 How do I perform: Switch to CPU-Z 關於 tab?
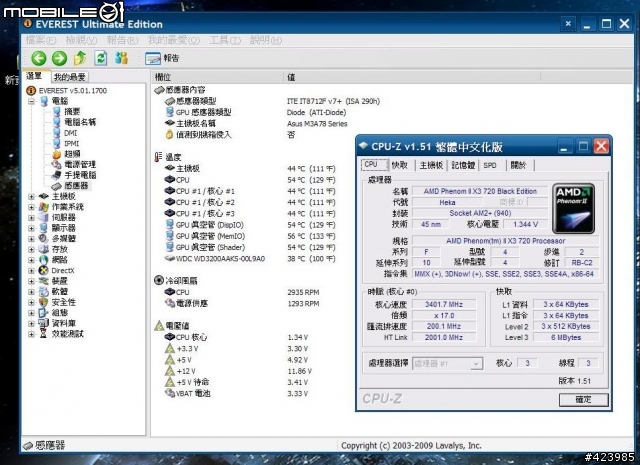[x=519, y=165]
